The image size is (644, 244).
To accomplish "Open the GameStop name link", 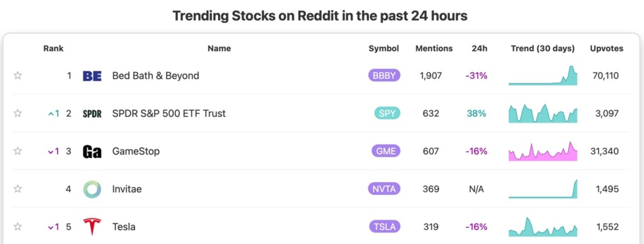I will [x=136, y=151].
